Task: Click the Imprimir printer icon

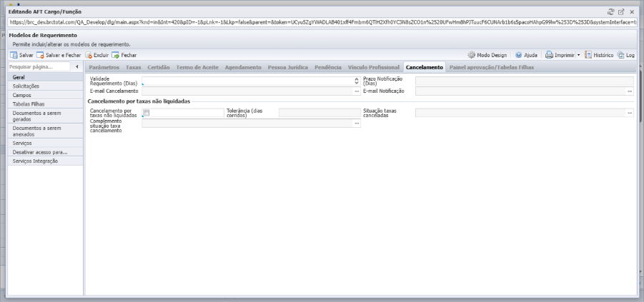Action: coord(549,55)
